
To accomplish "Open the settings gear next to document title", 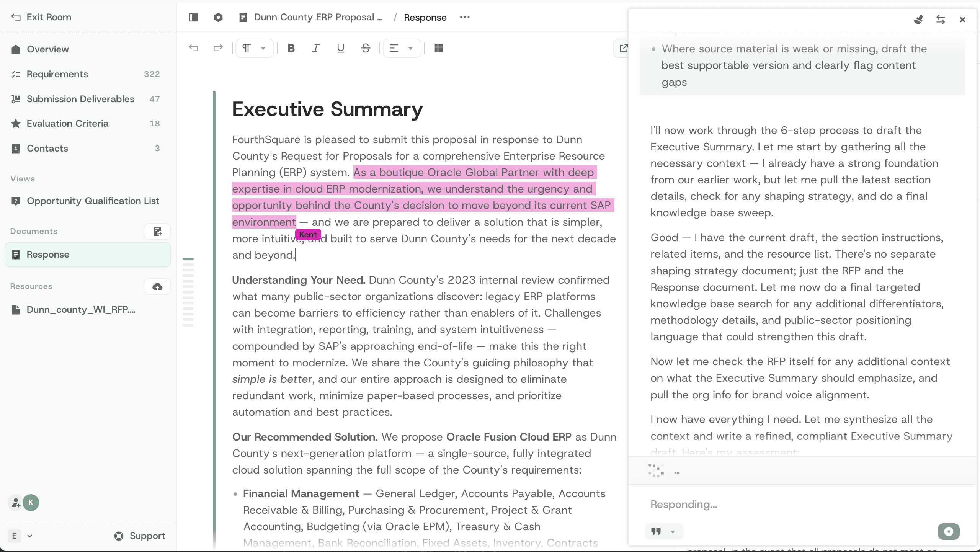I will 218,17.
